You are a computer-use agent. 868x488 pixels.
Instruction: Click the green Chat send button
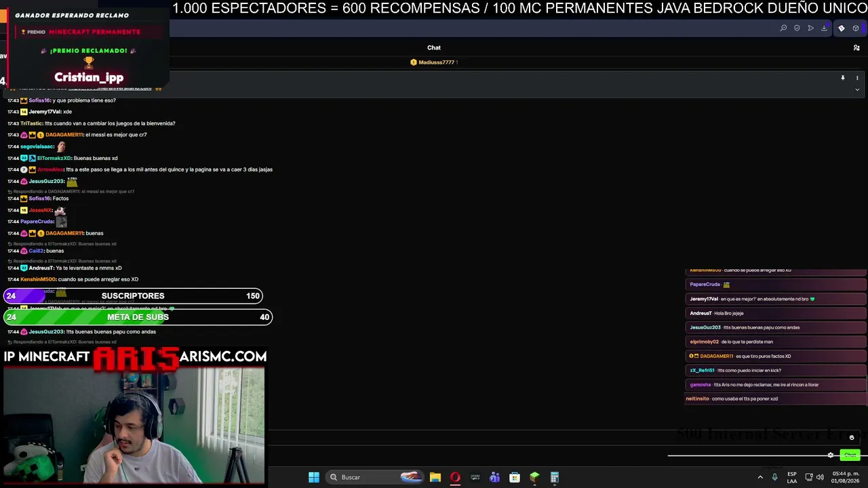850,455
